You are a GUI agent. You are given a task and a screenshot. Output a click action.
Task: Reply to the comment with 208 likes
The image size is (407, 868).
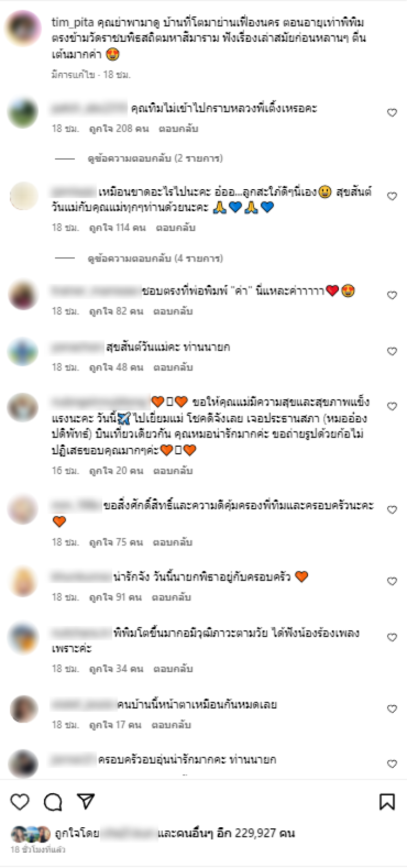pyautogui.click(x=178, y=129)
